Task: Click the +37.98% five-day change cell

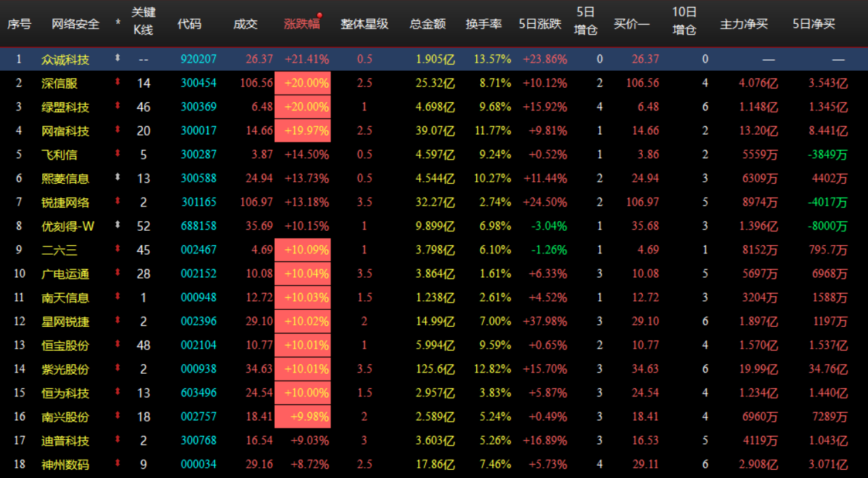Action: pos(545,321)
